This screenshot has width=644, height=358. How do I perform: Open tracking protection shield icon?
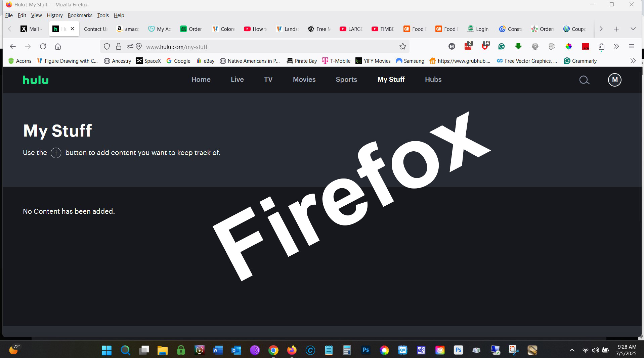point(107,47)
